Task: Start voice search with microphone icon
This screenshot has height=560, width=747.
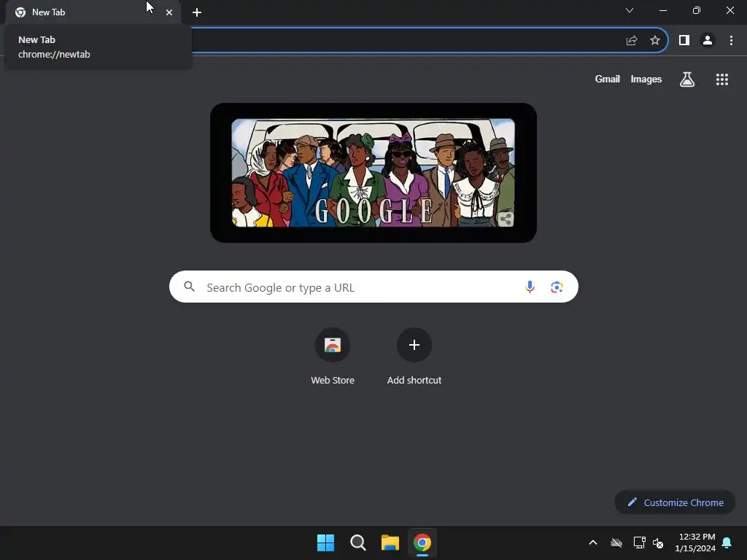Action: click(x=530, y=287)
